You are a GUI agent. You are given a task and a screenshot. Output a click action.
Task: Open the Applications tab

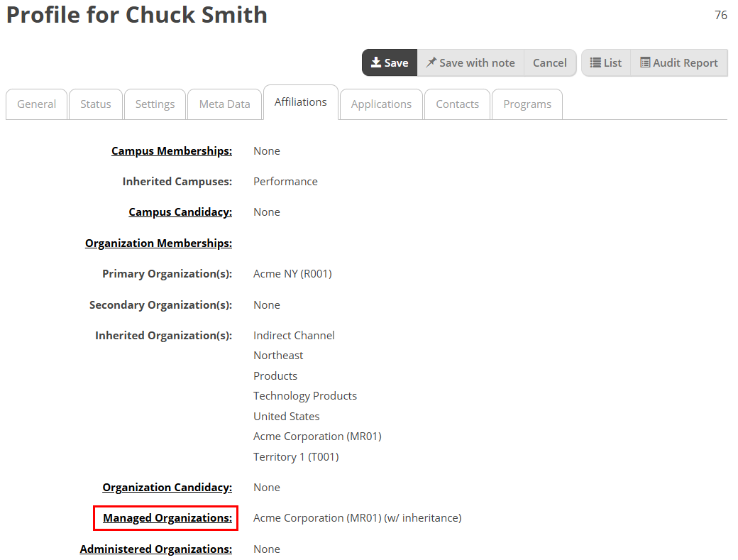(381, 104)
